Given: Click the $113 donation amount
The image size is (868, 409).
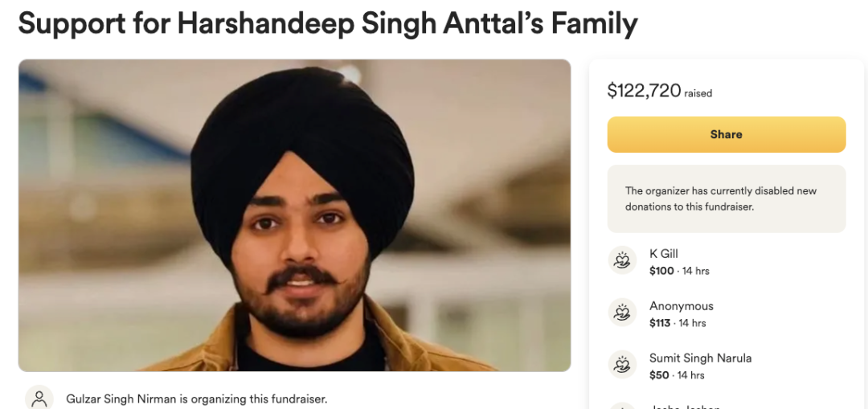Looking at the screenshot, I should tap(660, 323).
